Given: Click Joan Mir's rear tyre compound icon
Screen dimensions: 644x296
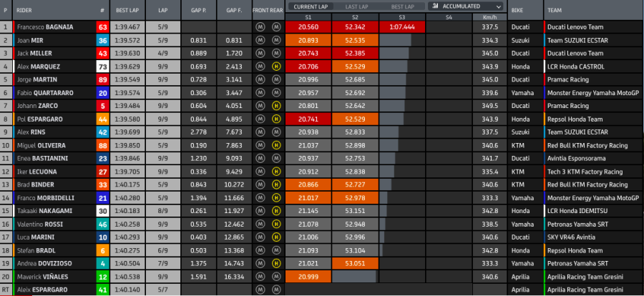Looking at the screenshot, I should [x=275, y=41].
